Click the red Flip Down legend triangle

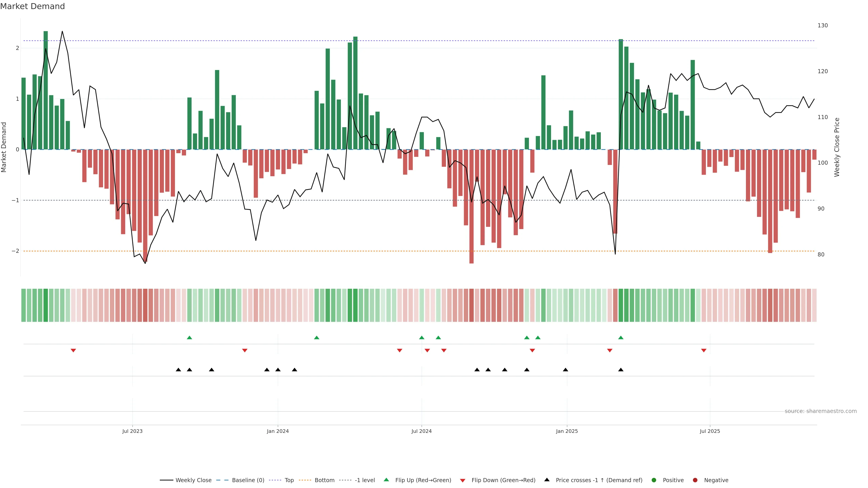(x=463, y=481)
